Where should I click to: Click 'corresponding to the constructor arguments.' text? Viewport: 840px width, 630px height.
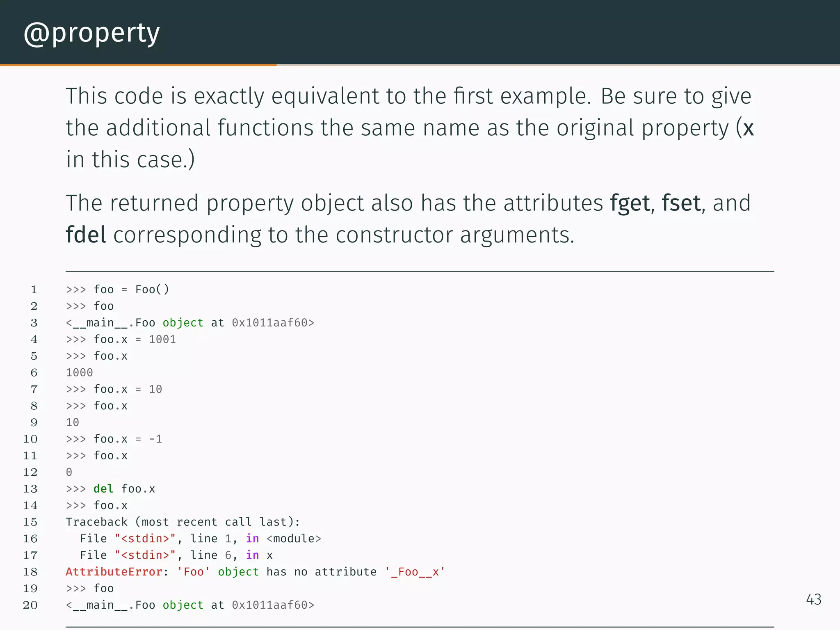tap(344, 235)
